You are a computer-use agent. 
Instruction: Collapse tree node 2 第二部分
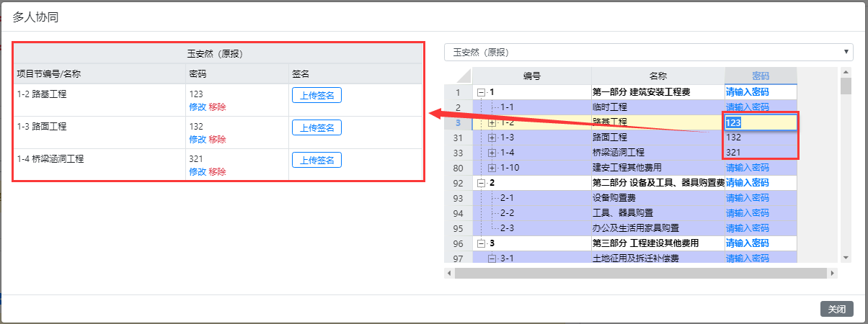[481, 183]
